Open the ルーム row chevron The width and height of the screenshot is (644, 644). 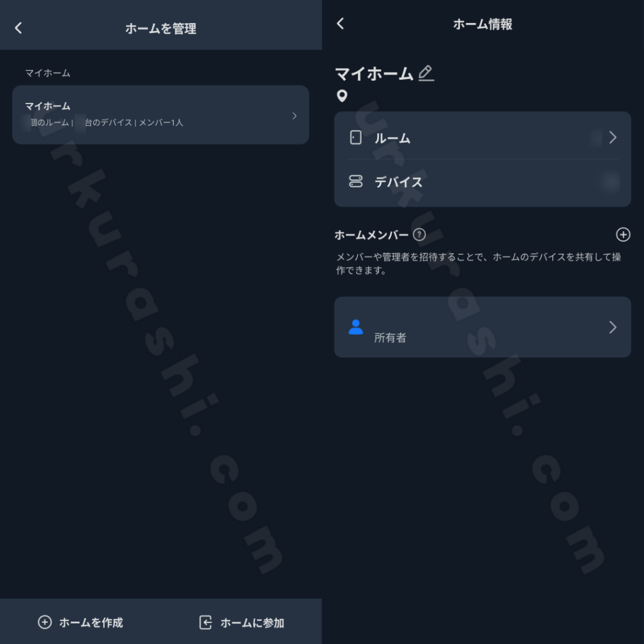pos(613,137)
